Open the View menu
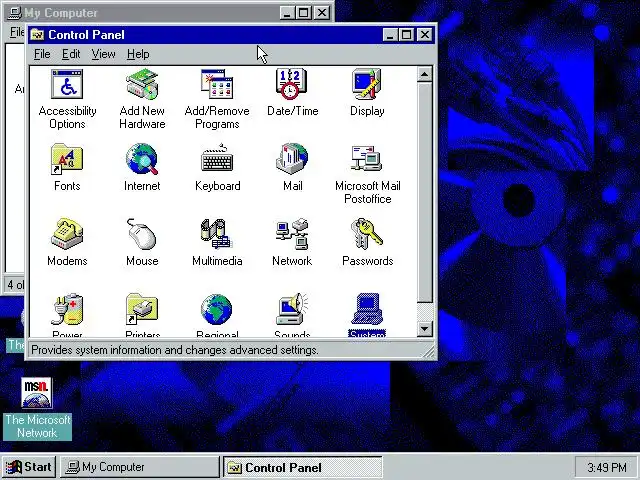Viewport: 640px width, 480px height. point(103,54)
